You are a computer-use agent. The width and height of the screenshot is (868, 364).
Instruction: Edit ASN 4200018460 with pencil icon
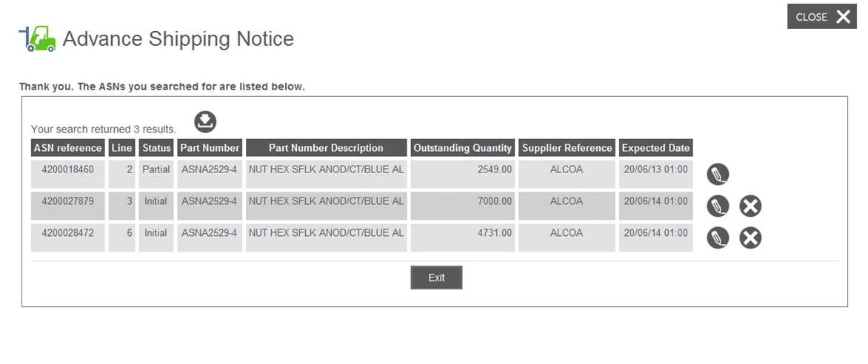click(718, 175)
